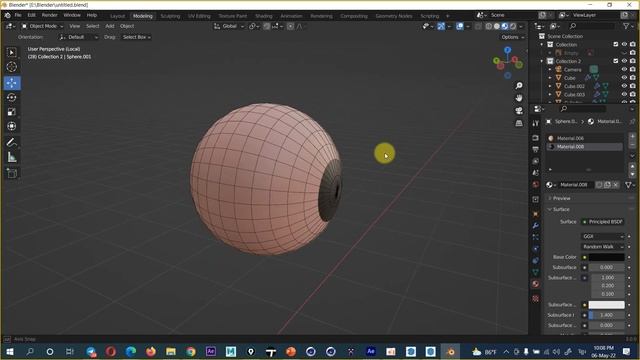Screen dimensions: 640x360
Task: Switch to wireframe viewport shading
Action: click(489, 26)
